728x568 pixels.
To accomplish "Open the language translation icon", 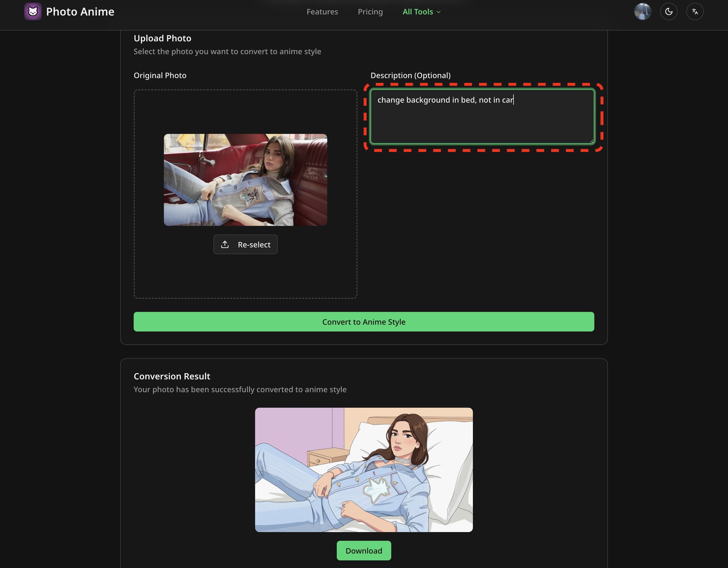I will tap(695, 12).
